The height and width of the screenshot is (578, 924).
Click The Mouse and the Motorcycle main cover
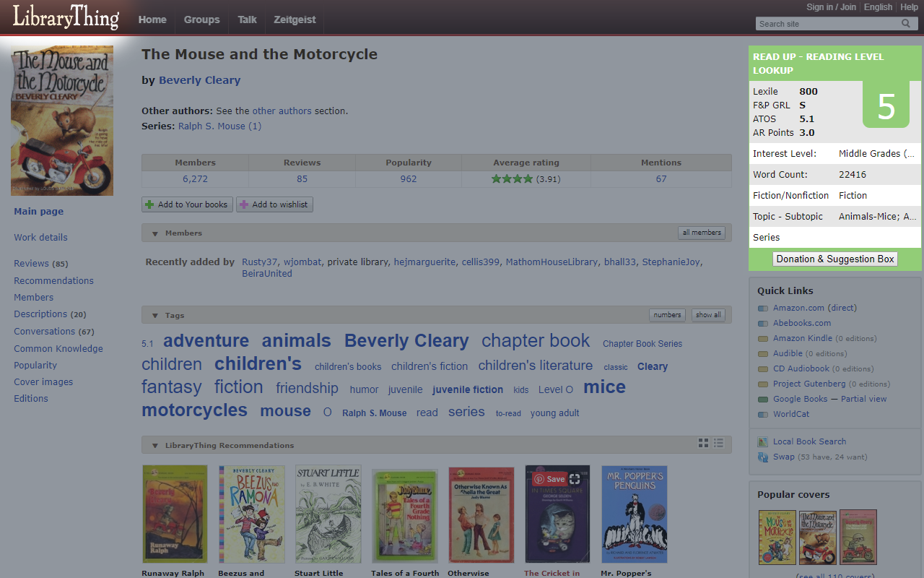click(x=62, y=121)
